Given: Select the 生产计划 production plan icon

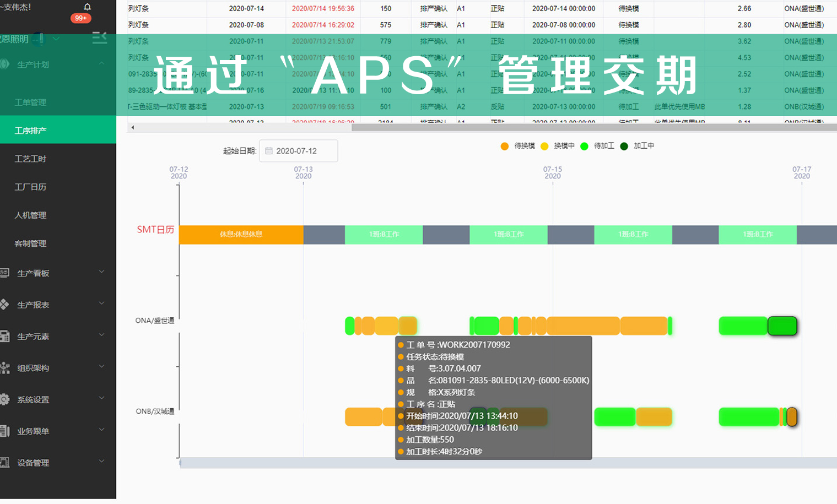Looking at the screenshot, I should point(6,64).
